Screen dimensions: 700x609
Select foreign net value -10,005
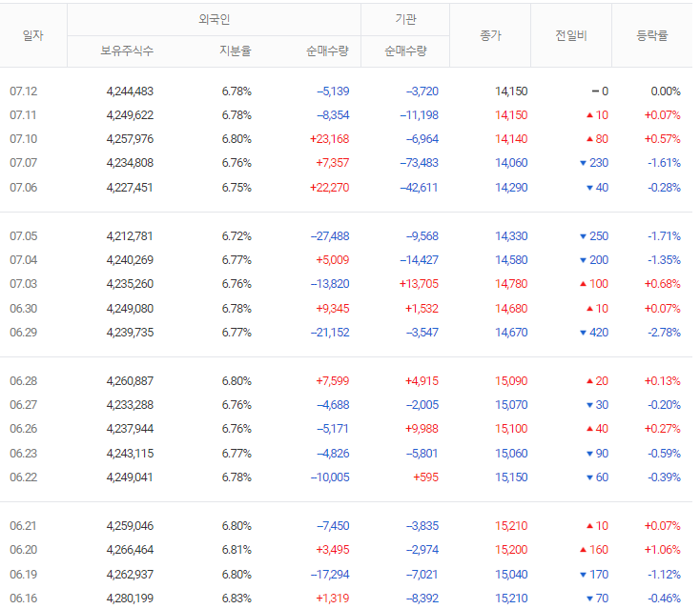coord(330,477)
